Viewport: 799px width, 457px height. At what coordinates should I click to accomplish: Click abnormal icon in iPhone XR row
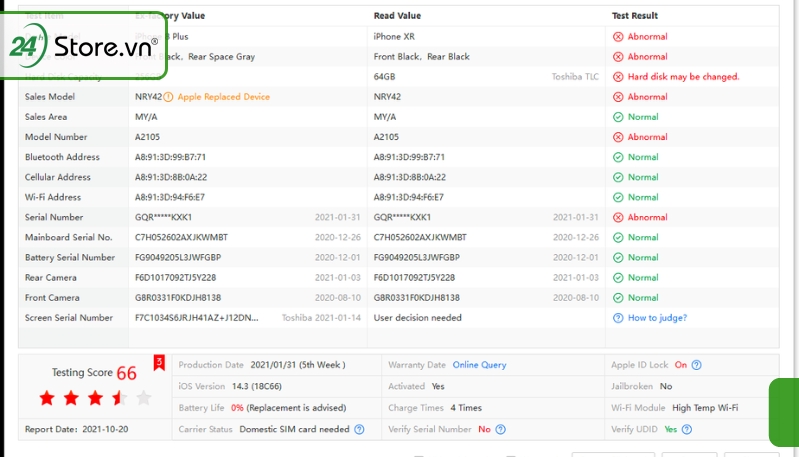click(x=618, y=37)
